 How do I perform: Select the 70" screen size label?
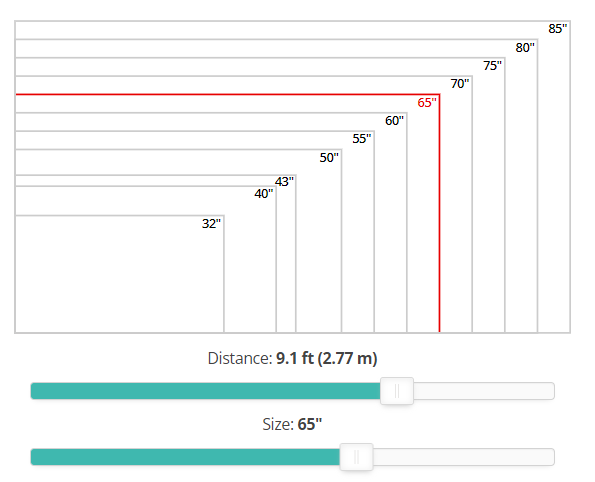460,83
